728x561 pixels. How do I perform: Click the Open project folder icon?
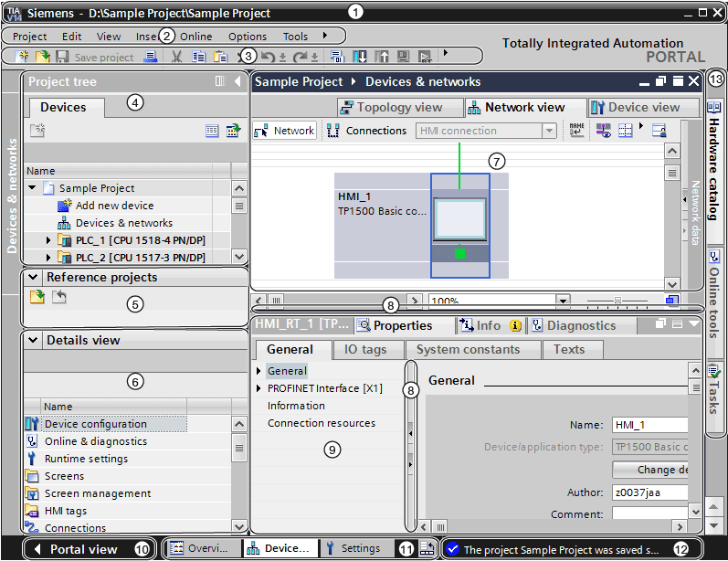click(x=43, y=57)
